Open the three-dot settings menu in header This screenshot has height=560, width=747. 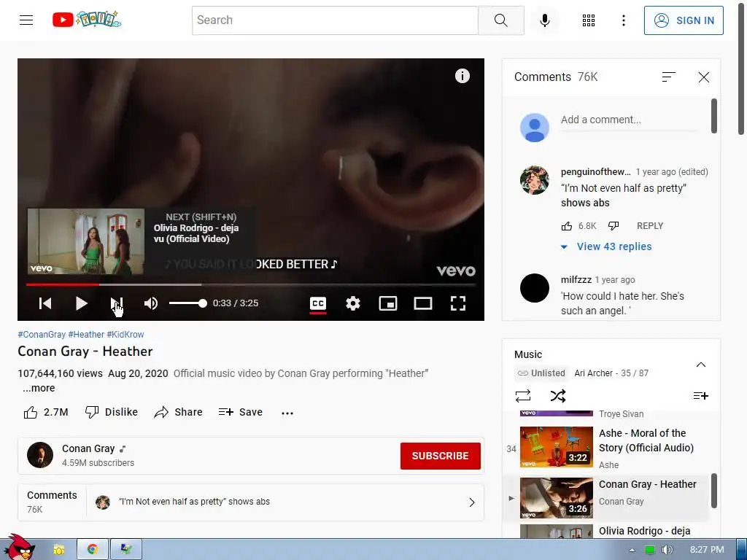coord(623,20)
